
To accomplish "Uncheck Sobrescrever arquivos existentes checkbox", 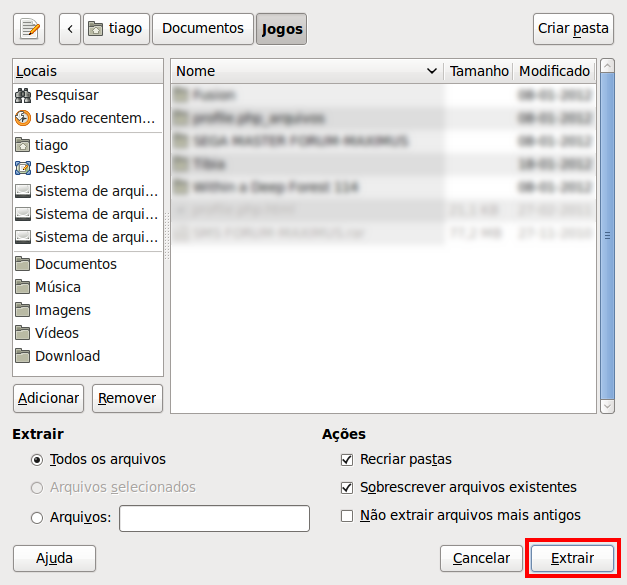I will pos(347,488).
